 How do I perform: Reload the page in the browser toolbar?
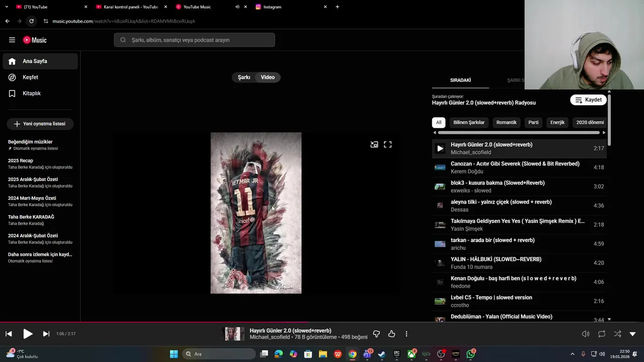point(31,21)
